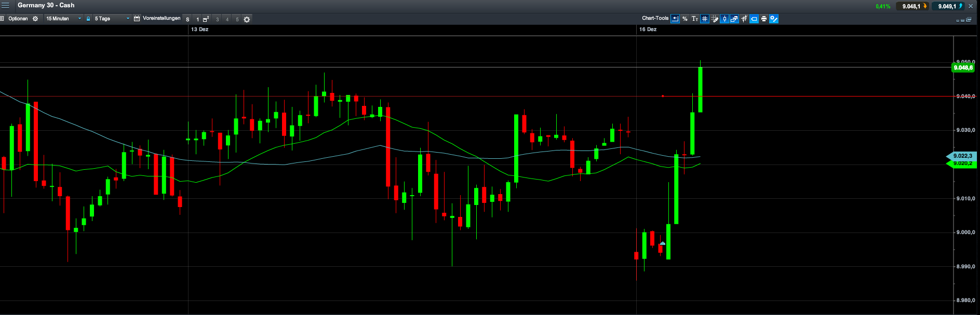Click the buy price 9.049,1 button
The height and width of the screenshot is (315, 980).
pyautogui.click(x=949, y=6)
